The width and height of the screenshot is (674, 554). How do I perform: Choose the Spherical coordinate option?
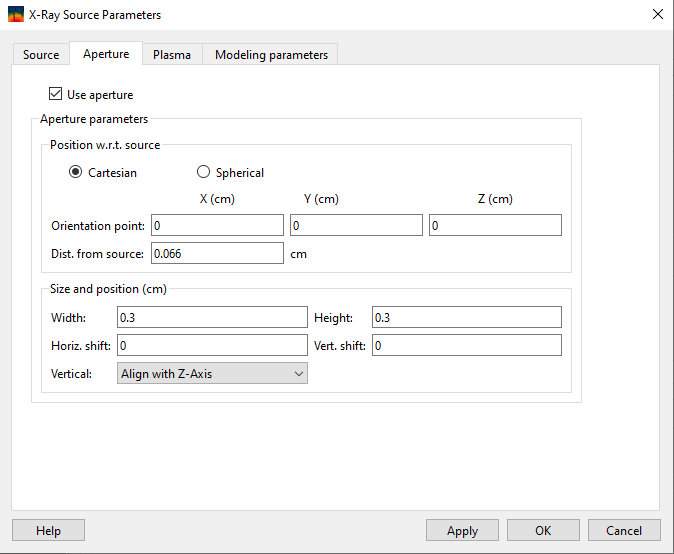[204, 173]
